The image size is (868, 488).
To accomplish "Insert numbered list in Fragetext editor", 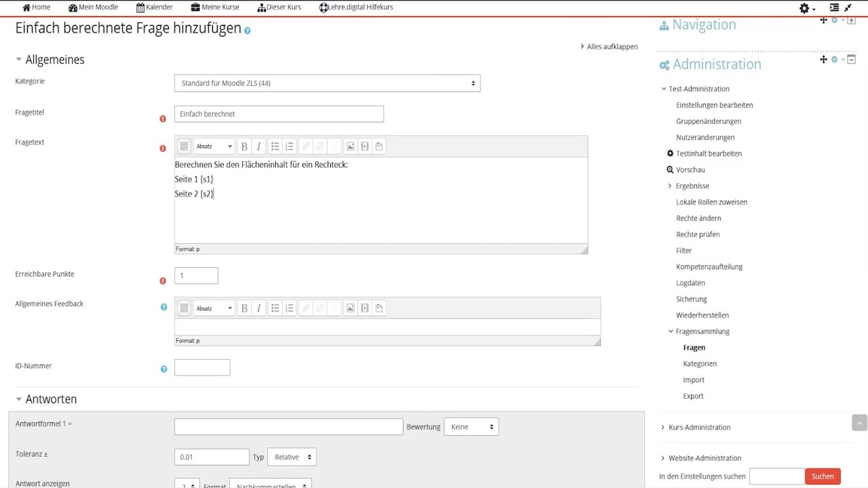I will click(290, 146).
